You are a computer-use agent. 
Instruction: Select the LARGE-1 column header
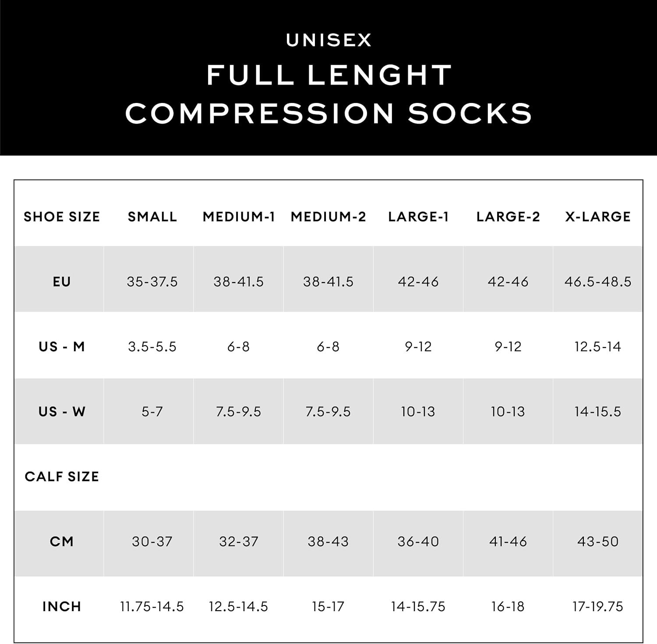pyautogui.click(x=418, y=217)
